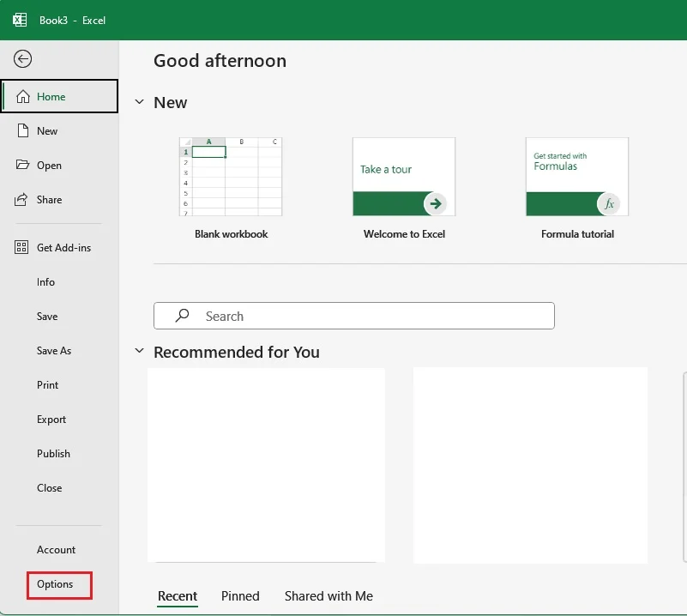Image resolution: width=687 pixels, height=616 pixels.
Task: Collapse the Recommended for You section
Action: pyautogui.click(x=140, y=352)
